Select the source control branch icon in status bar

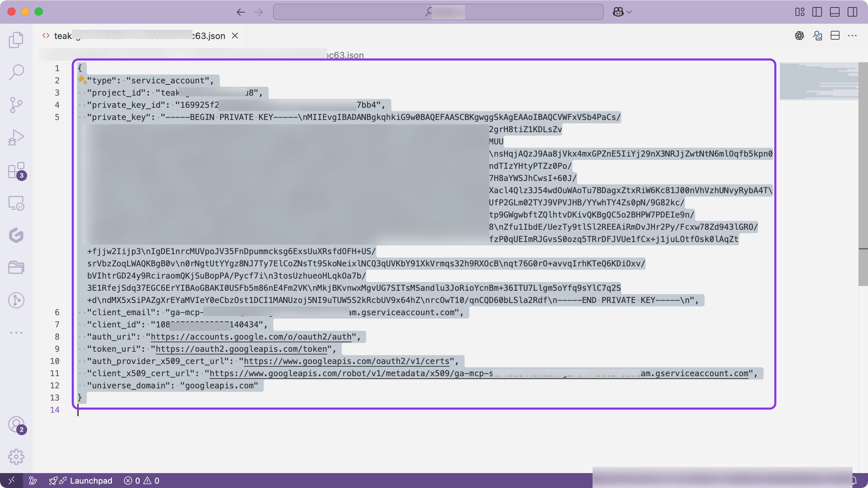[33, 481]
